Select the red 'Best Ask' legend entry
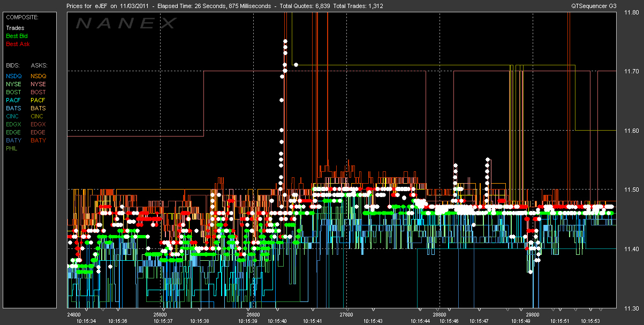 (x=18, y=43)
